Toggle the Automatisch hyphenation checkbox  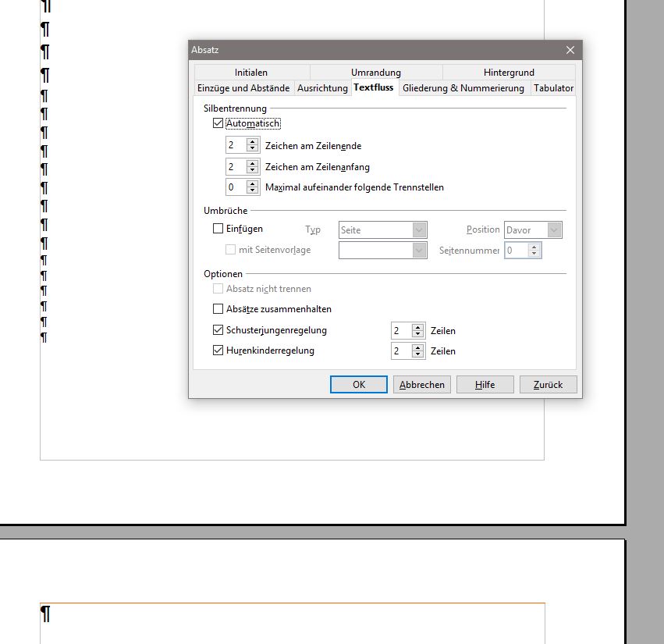point(218,123)
